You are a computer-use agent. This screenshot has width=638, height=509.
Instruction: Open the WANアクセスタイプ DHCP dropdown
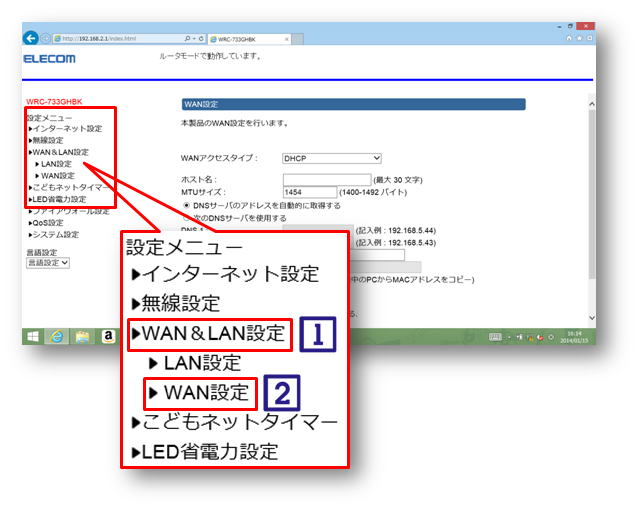pos(332,158)
